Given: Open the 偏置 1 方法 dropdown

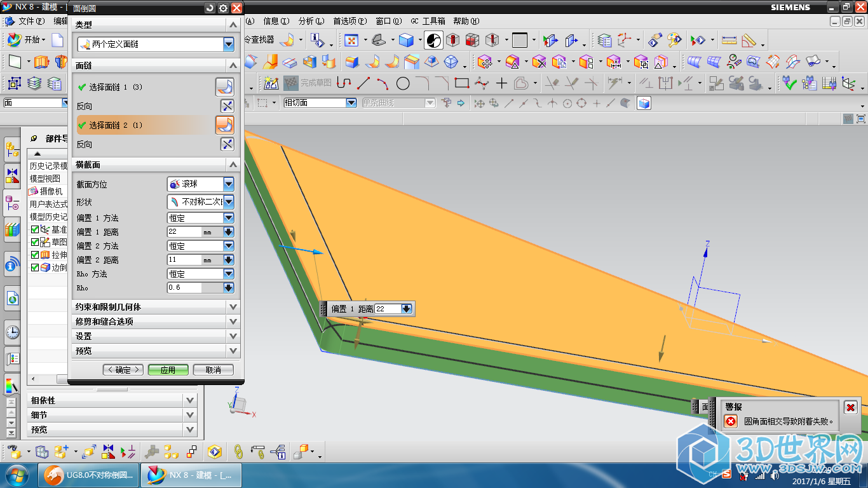Looking at the screenshot, I should click(201, 218).
